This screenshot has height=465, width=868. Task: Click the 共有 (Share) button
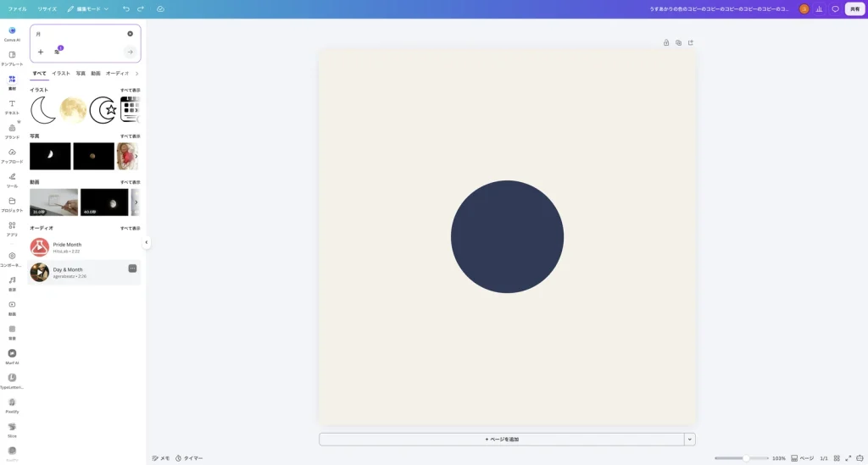click(x=854, y=8)
